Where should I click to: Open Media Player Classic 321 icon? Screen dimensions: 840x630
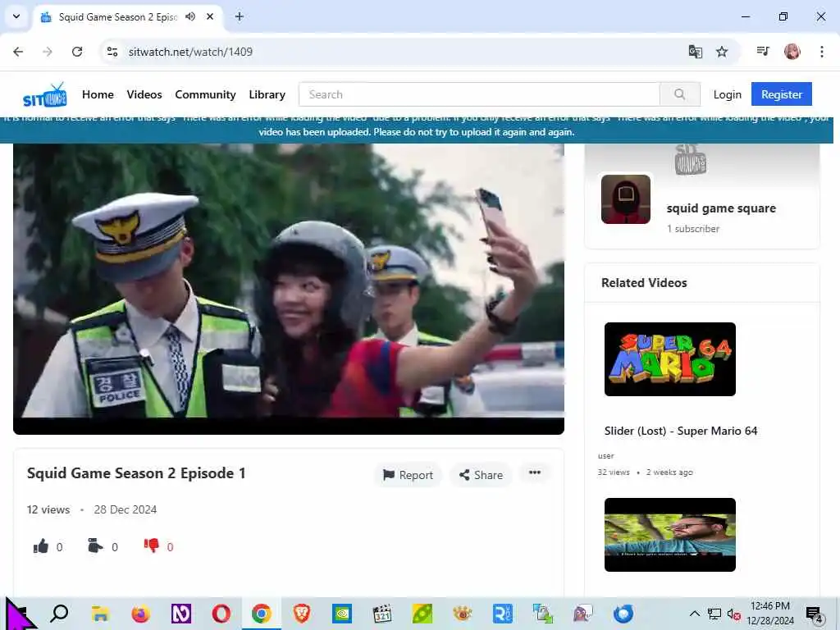pos(382,614)
